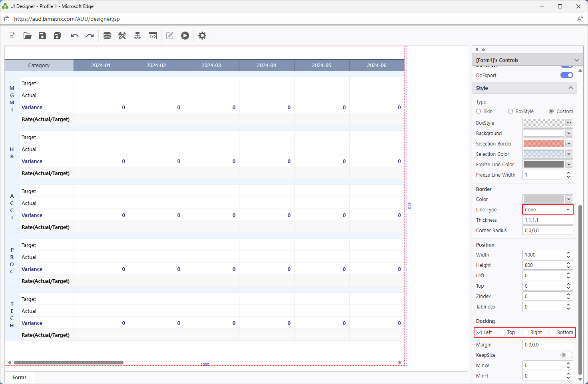The width and height of the screenshot is (588, 384).
Task: Save the current form
Action: coord(42,36)
